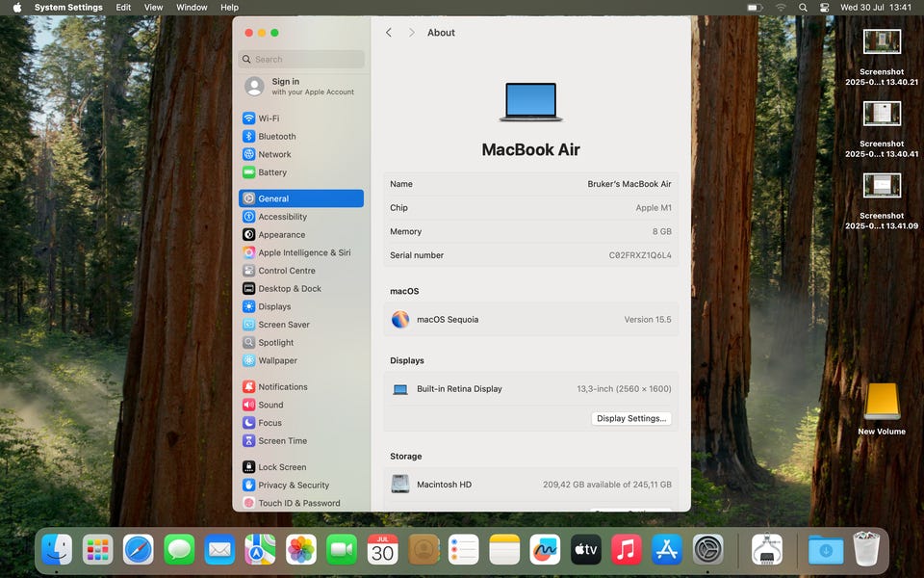Go to Control Centre settings
924x578 pixels.
[286, 271]
